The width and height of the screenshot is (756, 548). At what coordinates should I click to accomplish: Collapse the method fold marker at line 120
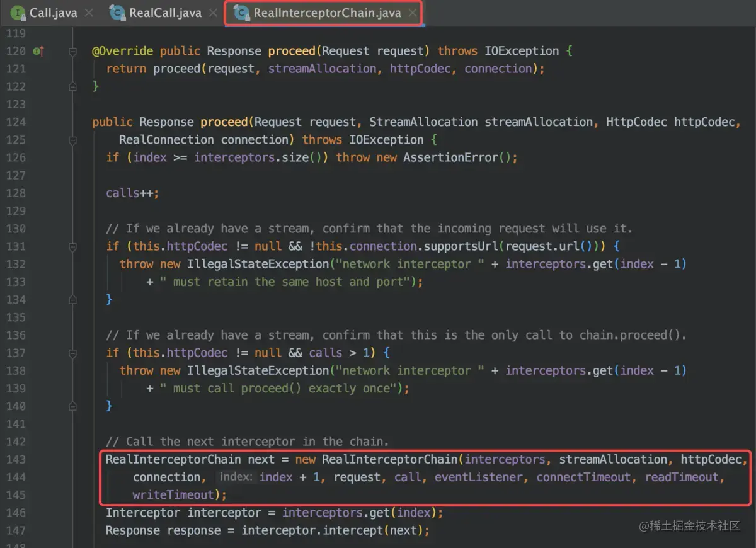[x=72, y=51]
